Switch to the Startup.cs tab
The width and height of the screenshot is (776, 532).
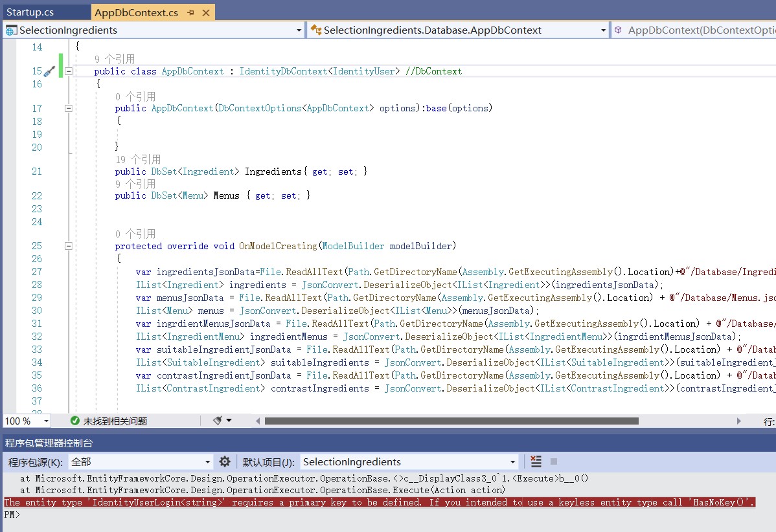click(30, 12)
